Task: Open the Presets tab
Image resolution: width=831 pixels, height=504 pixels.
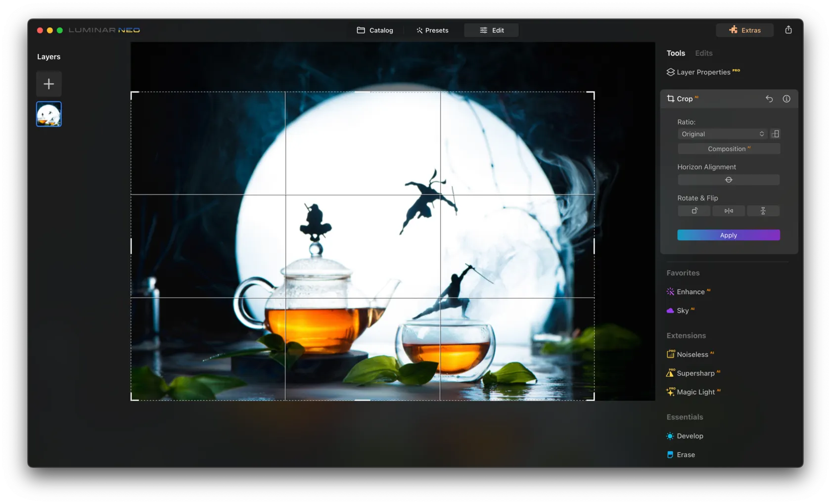Action: 432,30
